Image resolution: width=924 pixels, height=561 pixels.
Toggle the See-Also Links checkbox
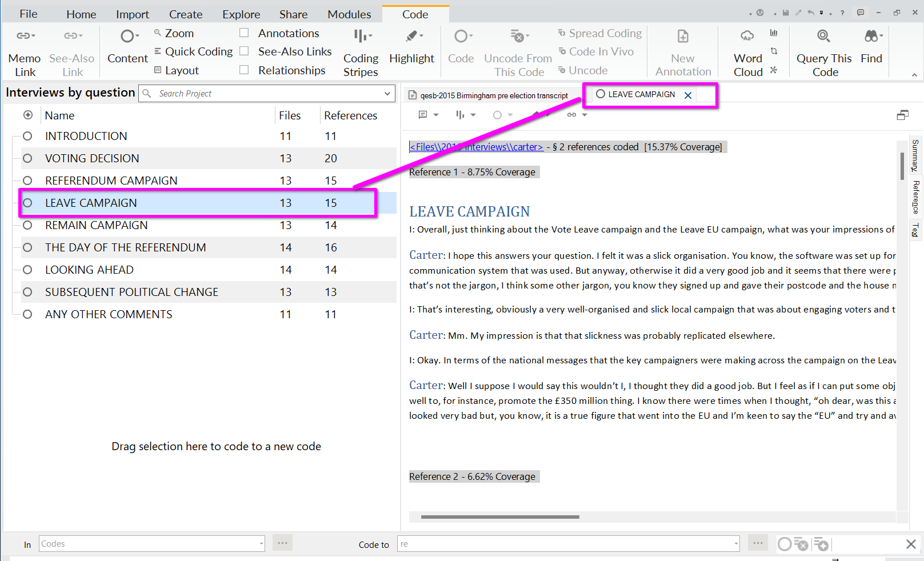(x=244, y=51)
